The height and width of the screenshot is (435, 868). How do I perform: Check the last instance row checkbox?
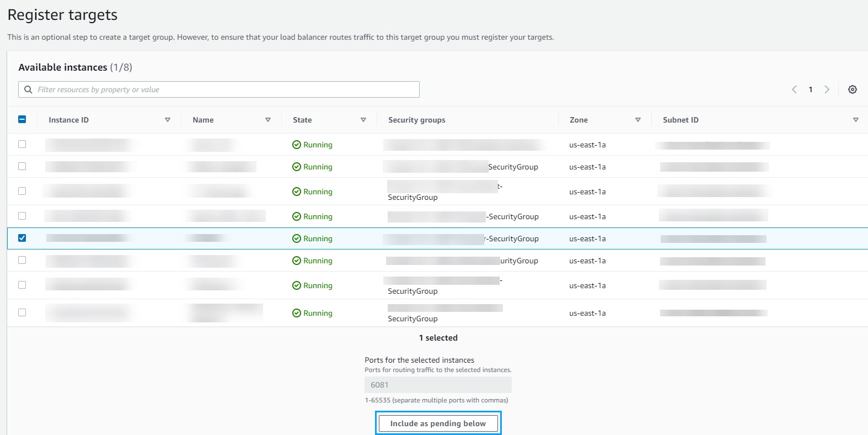click(x=22, y=312)
